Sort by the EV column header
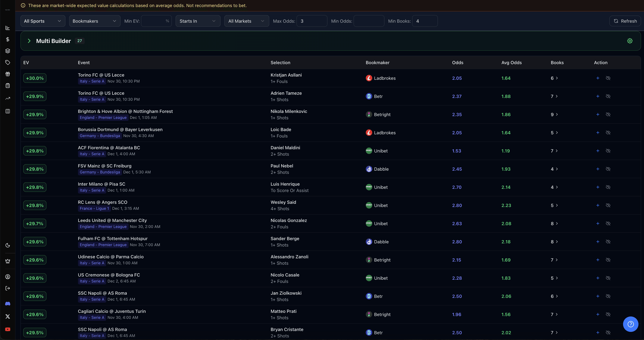 [x=26, y=62]
